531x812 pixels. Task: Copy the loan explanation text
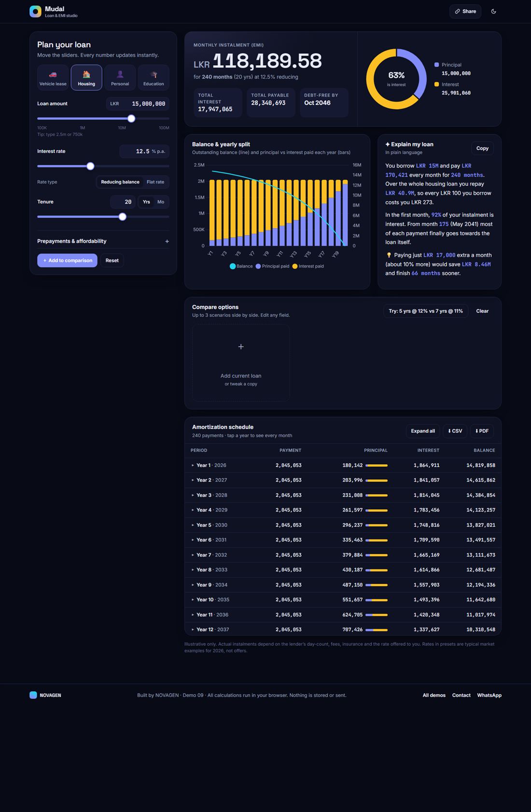[x=482, y=148]
